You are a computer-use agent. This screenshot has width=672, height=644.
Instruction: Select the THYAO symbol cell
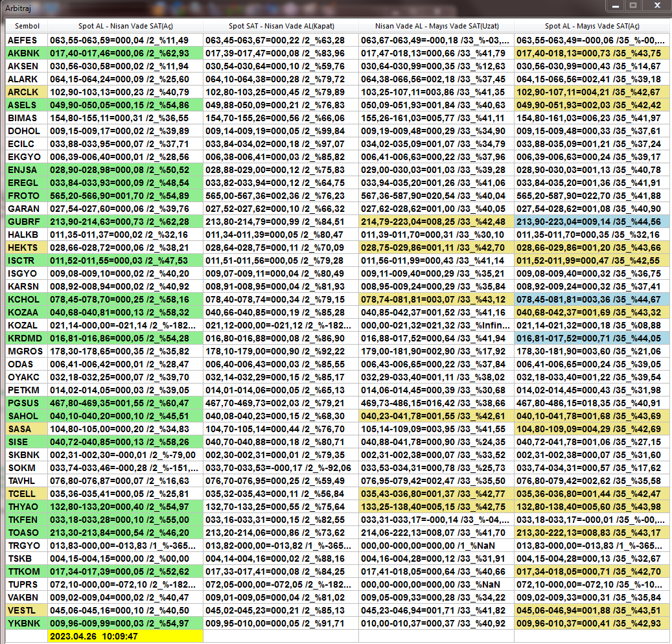[27, 507]
